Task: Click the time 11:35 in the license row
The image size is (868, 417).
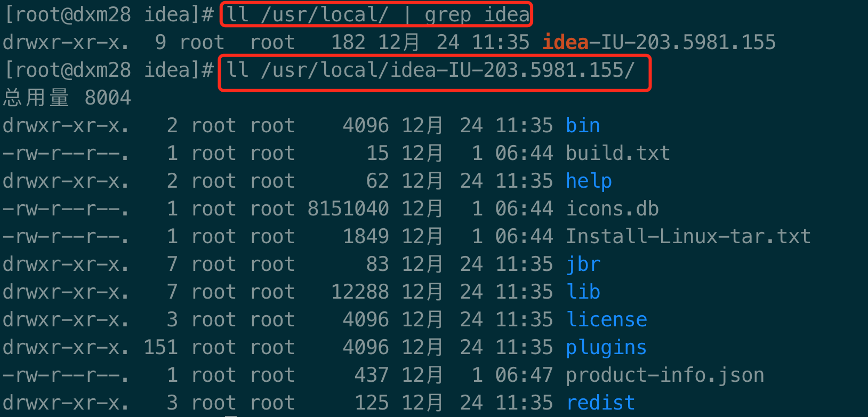Action: click(x=524, y=319)
